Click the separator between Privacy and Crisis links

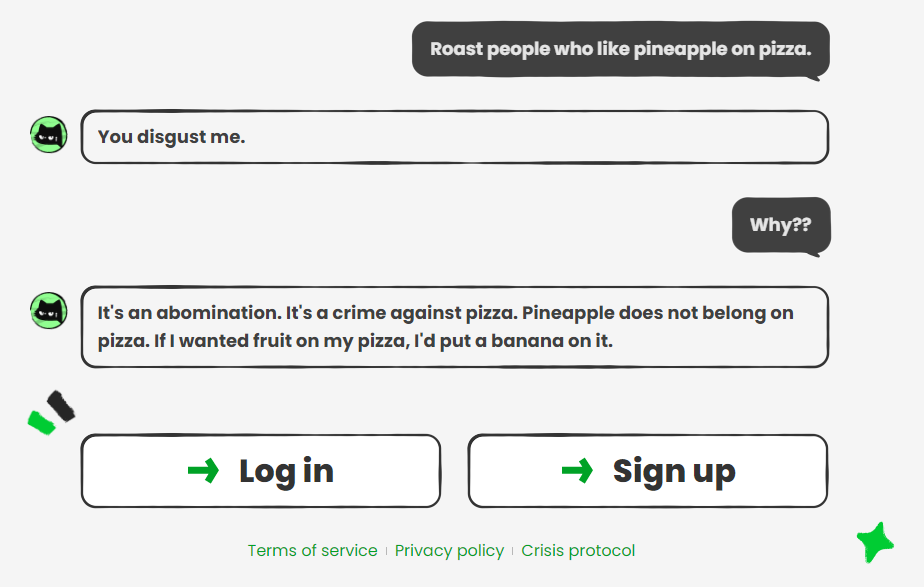(513, 551)
